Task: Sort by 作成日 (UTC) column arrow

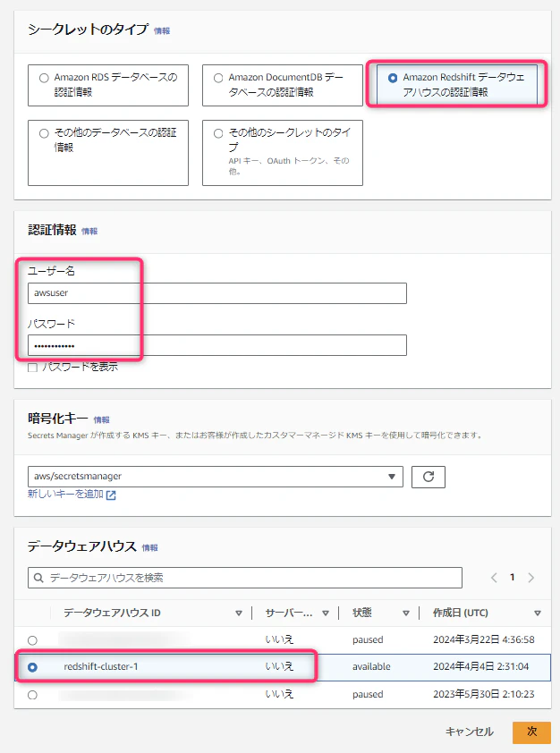Action: (x=538, y=613)
